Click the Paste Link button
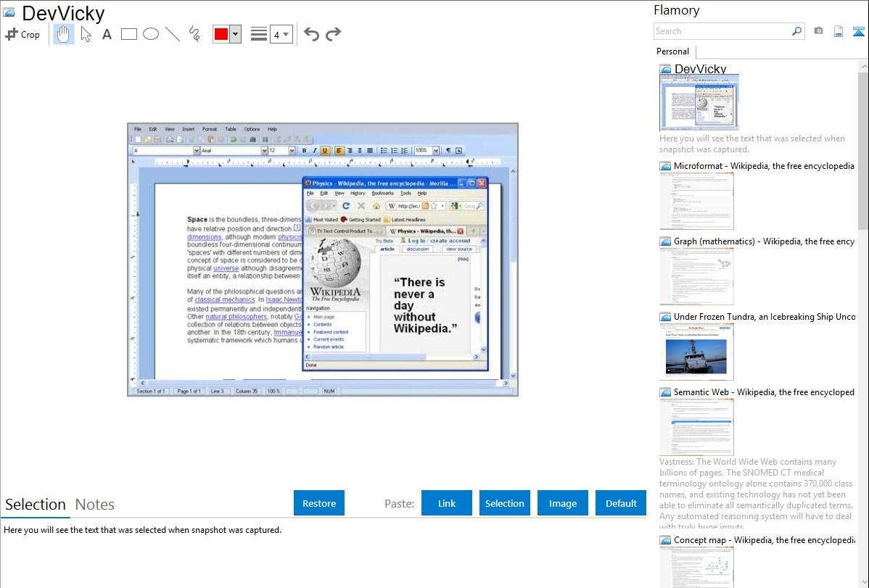This screenshot has width=869, height=588. (x=447, y=503)
